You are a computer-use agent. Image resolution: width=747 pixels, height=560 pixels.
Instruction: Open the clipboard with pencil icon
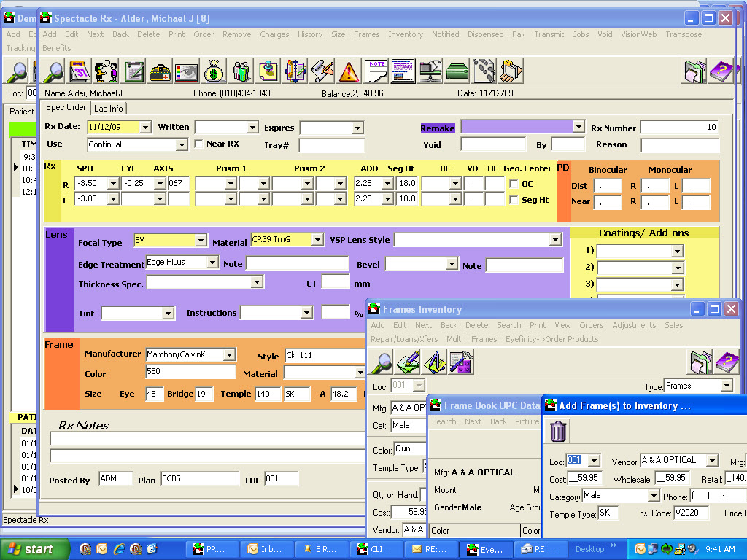click(134, 71)
